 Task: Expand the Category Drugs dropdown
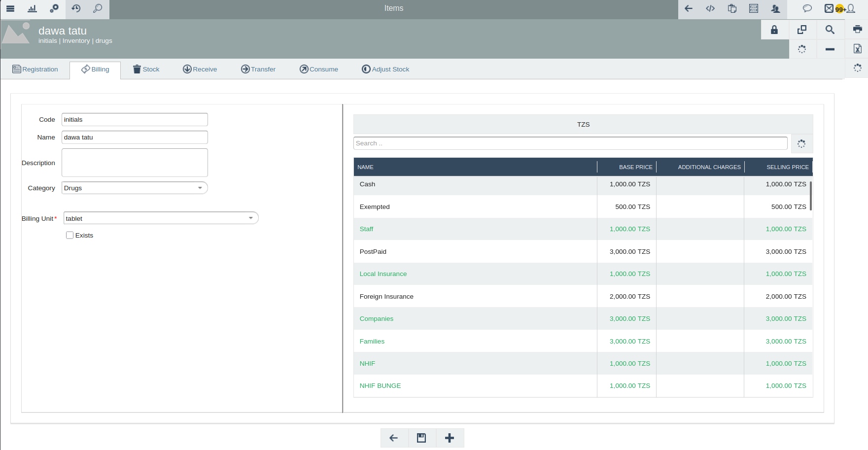(135, 188)
